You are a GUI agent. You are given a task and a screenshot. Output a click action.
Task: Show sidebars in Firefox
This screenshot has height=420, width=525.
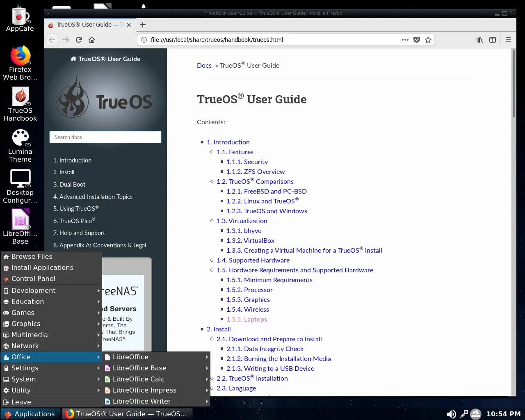click(x=493, y=40)
